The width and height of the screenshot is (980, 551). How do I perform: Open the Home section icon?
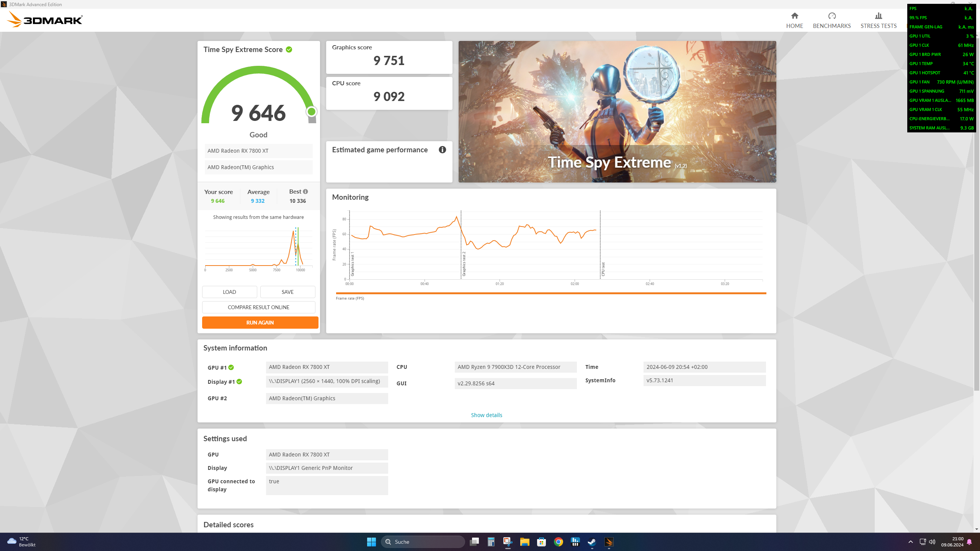794,16
